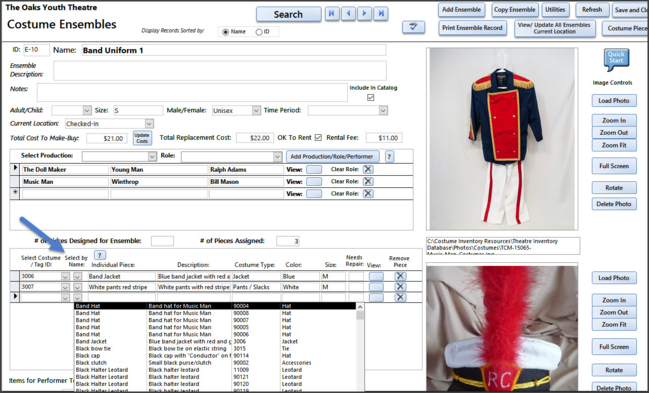Open Tag ID dropdown for 3006 row

click(x=65, y=276)
